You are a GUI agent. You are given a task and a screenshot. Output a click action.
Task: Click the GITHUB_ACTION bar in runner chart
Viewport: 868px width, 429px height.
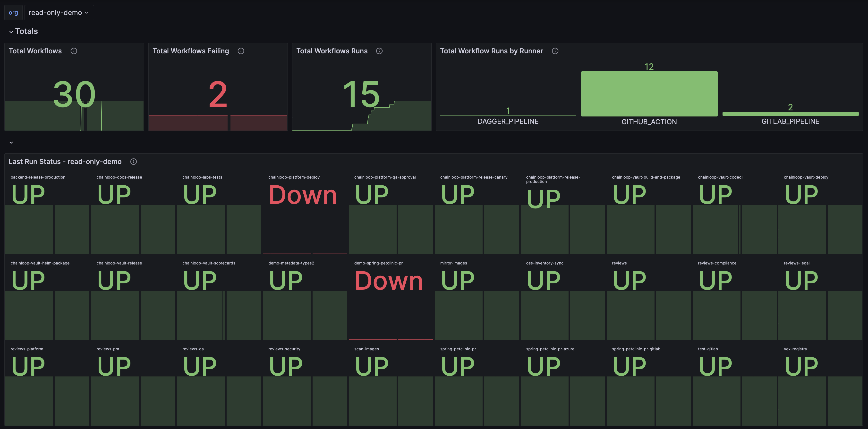point(649,94)
